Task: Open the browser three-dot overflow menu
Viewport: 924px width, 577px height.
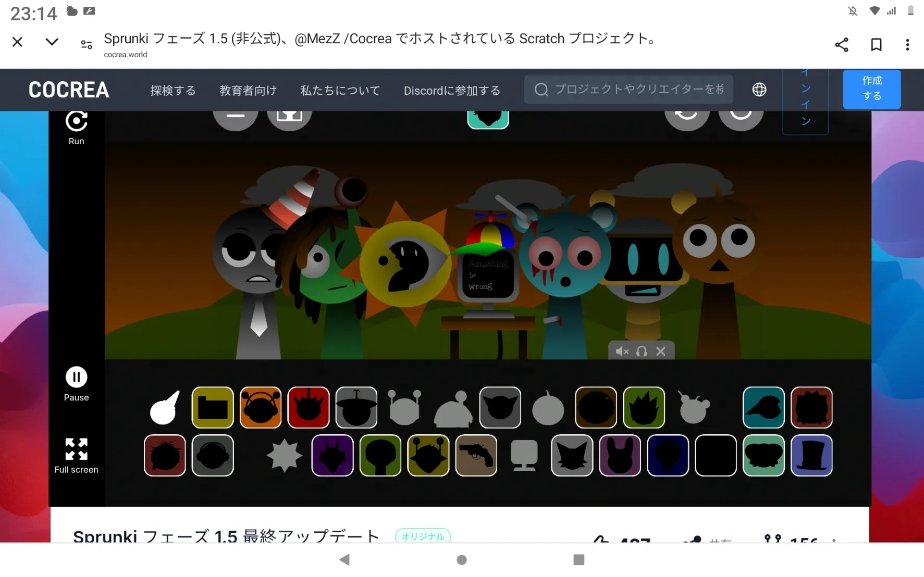Action: click(907, 45)
